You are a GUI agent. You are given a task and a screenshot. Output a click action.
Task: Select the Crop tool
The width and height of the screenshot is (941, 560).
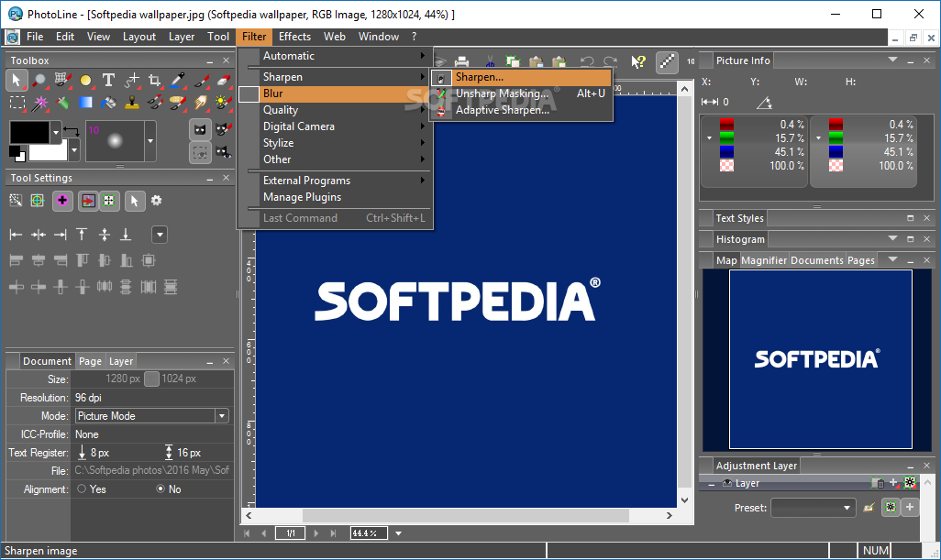(x=154, y=81)
